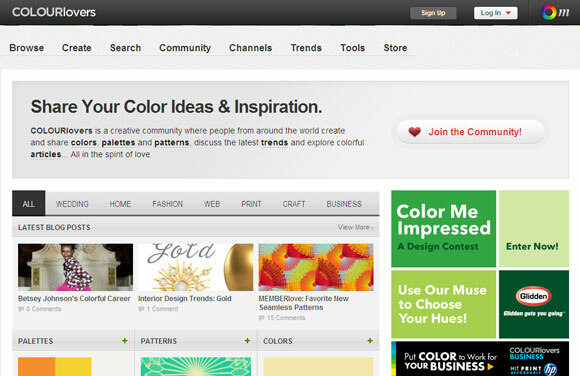Image resolution: width=580 pixels, height=376 pixels.
Task: Click the HP logo in business banner
Action: point(550,370)
